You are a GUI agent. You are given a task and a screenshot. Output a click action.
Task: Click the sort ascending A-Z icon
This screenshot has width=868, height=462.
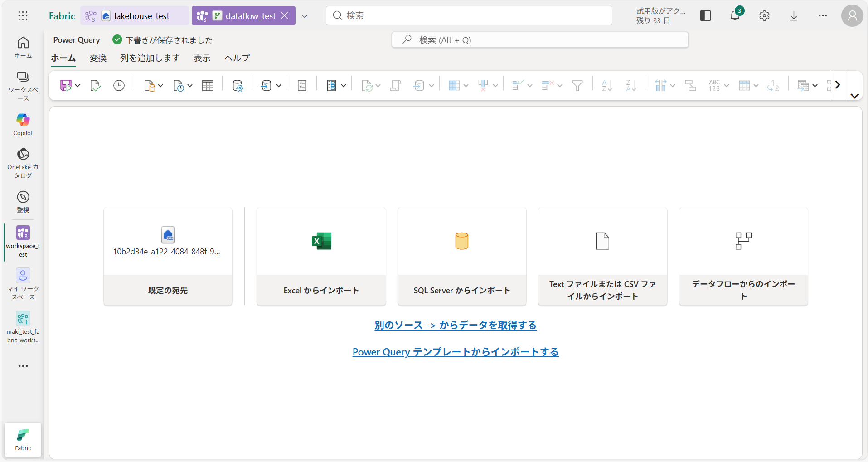[607, 85]
